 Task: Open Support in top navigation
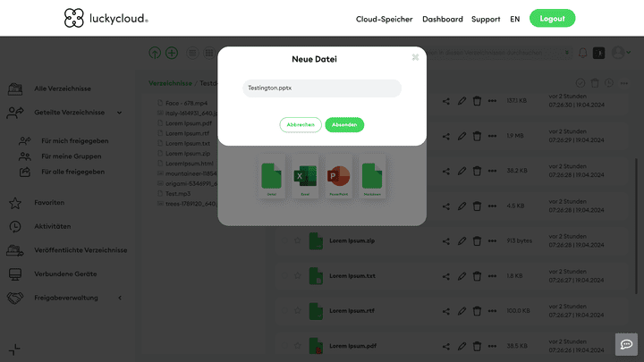486,19
